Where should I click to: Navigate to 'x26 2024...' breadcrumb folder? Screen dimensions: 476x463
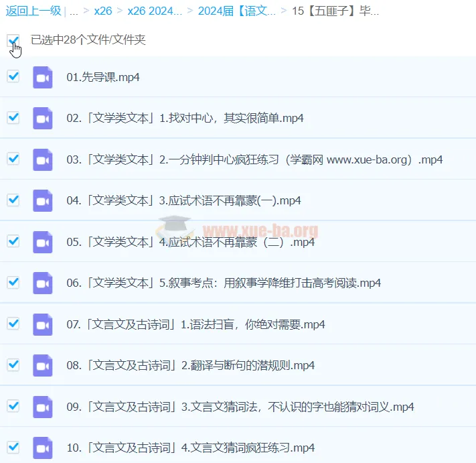(155, 11)
